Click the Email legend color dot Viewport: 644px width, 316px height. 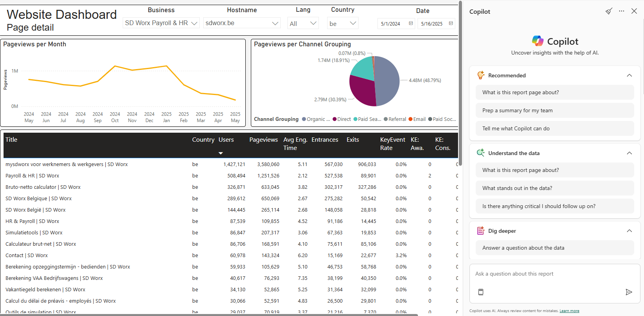[410, 119]
